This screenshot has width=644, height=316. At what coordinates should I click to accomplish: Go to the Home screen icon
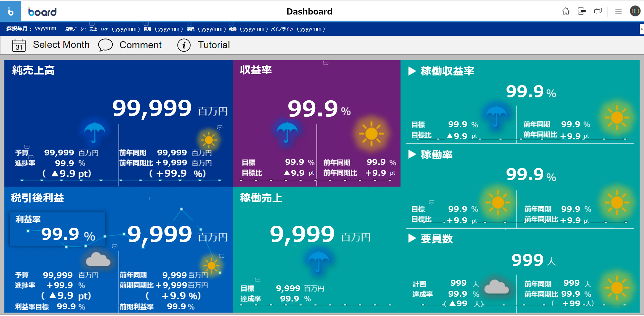tap(566, 11)
